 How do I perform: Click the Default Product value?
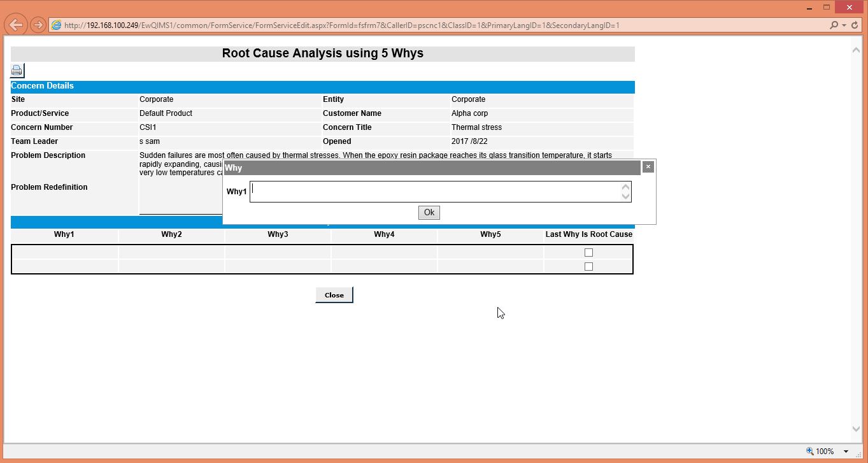click(x=166, y=113)
